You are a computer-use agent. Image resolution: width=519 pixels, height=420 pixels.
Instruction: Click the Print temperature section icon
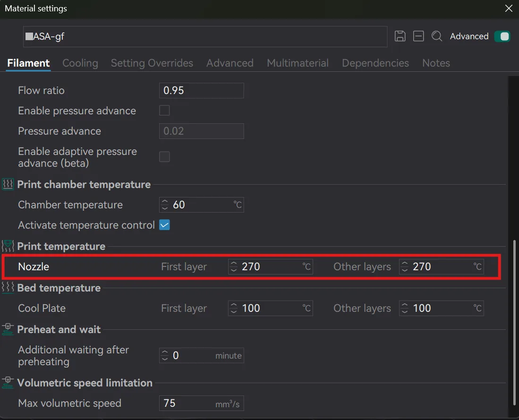(x=8, y=246)
